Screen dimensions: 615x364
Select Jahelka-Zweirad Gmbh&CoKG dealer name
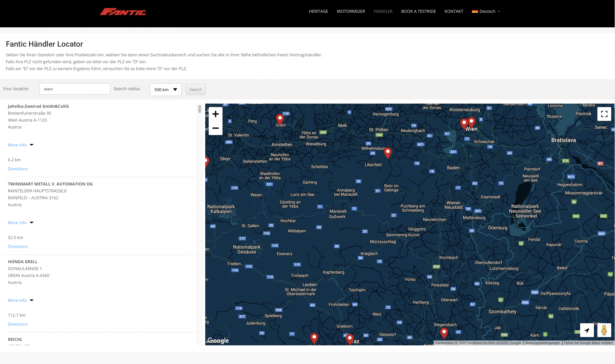[38, 106]
